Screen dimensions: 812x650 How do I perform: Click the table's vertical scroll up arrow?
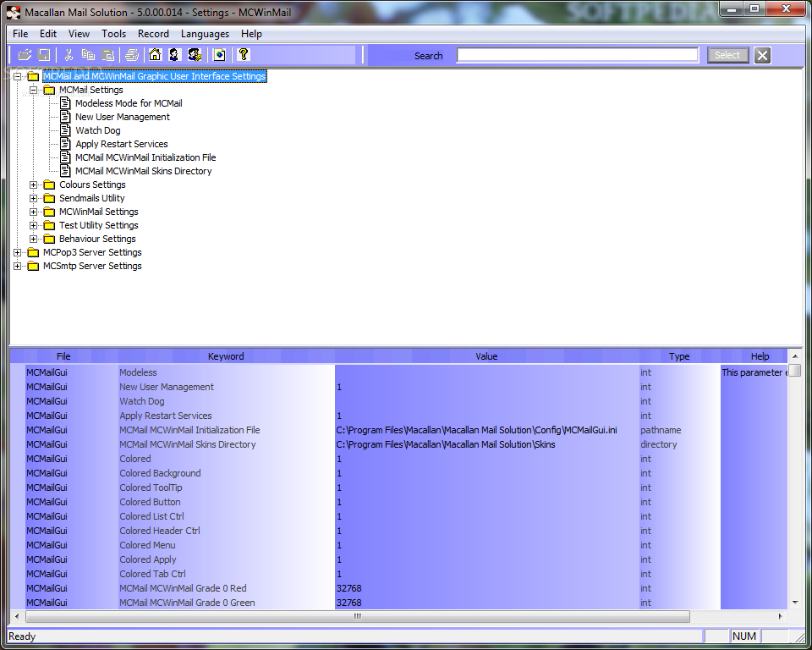[x=795, y=356]
